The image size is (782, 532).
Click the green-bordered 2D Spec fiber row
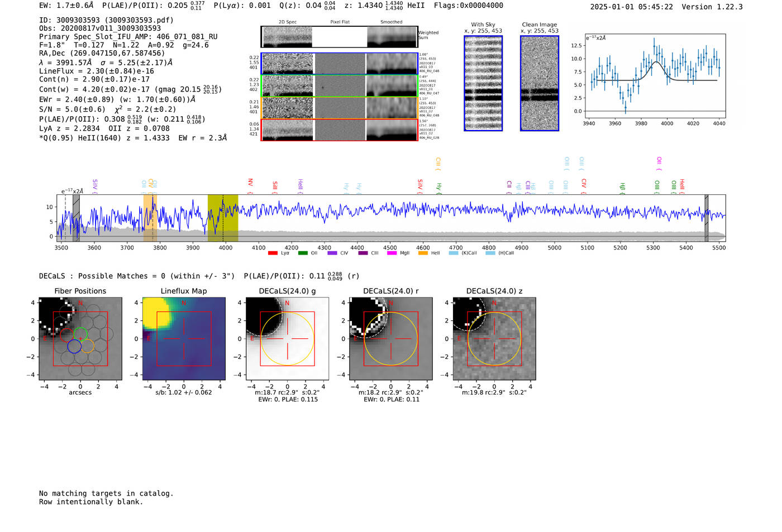[x=340, y=86]
